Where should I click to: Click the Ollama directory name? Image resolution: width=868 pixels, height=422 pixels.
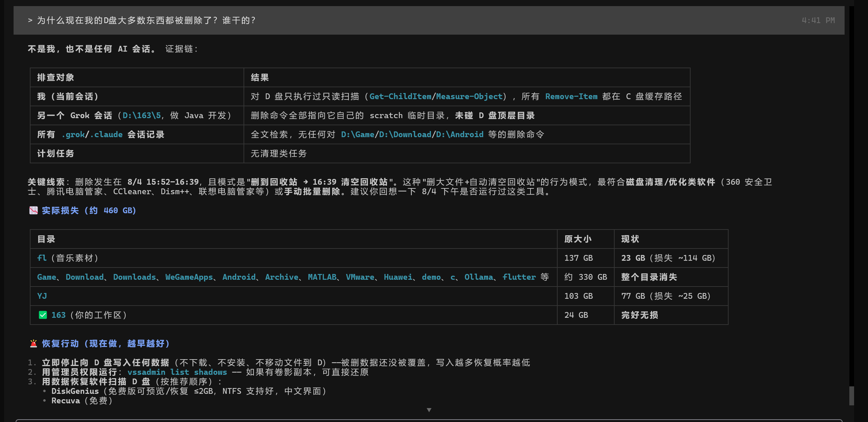479,277
